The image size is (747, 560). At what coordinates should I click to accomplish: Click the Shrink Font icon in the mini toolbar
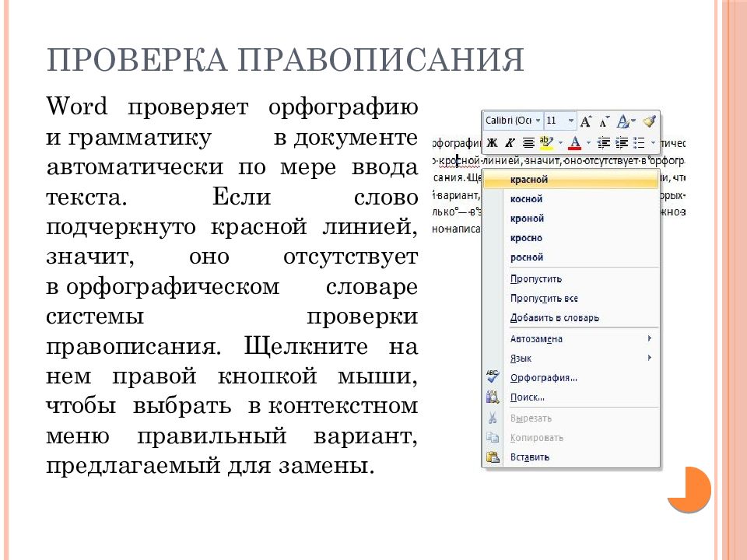click(x=604, y=121)
